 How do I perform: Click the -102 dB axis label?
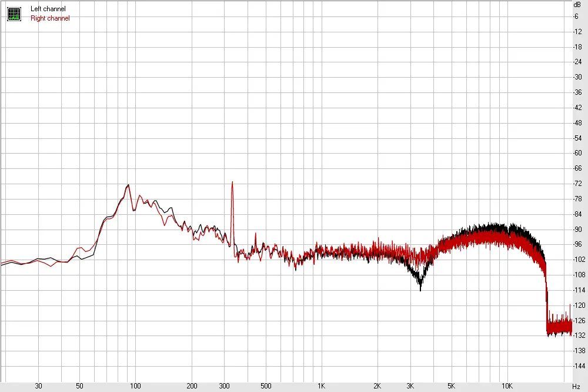pyautogui.click(x=579, y=260)
